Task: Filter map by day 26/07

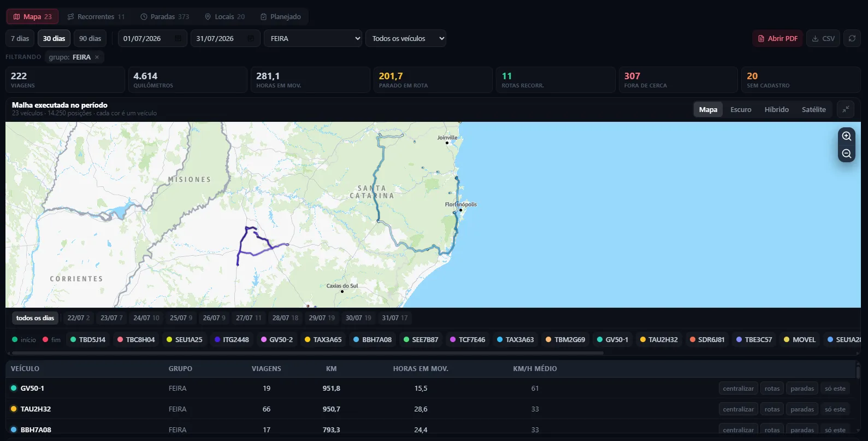Action: (x=214, y=318)
